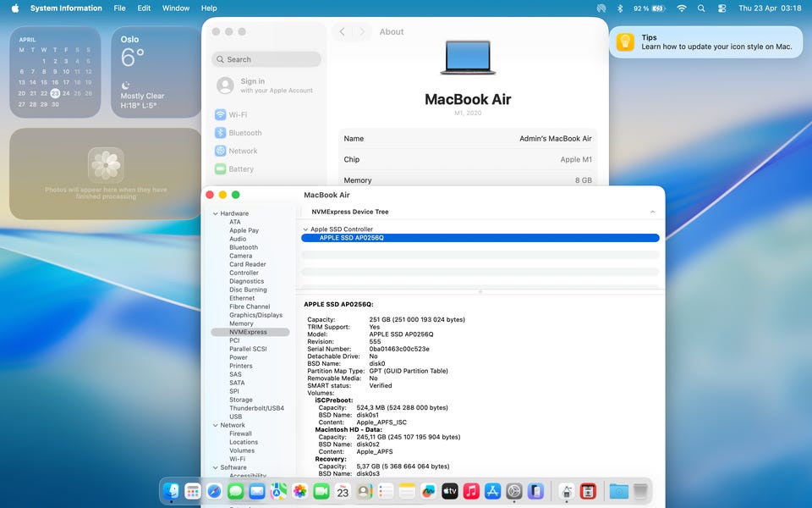812x508 pixels.
Task: Launch Music from the Dock
Action: tap(471, 490)
